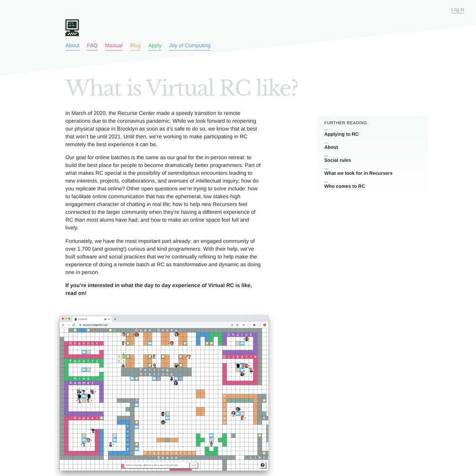
Task: Click the Faculty room label on map
Action: click(84, 361)
